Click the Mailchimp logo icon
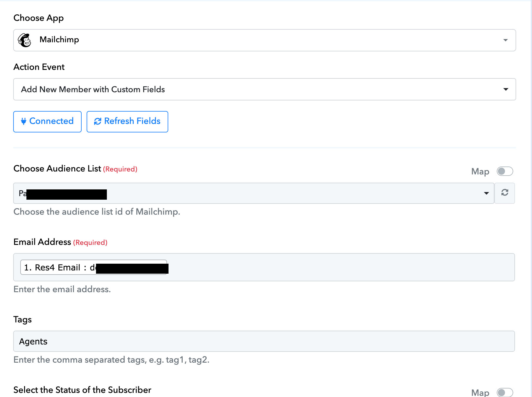The image size is (532, 397). [x=24, y=40]
